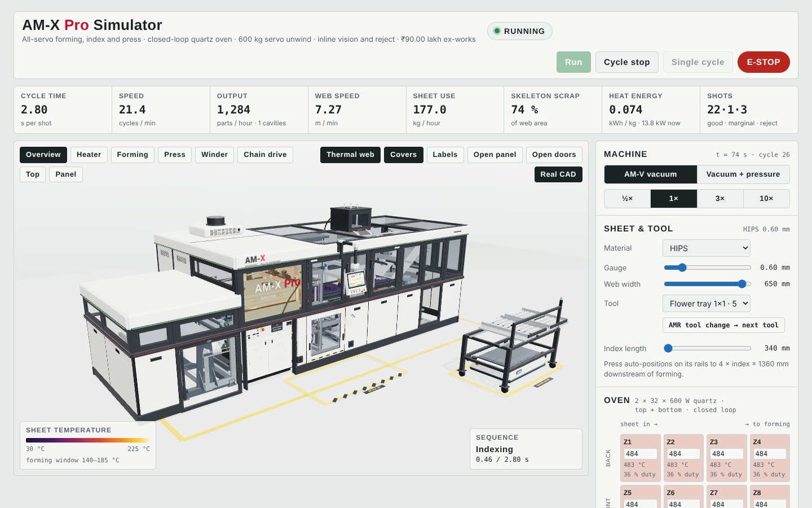Click AMR tool change next tool button
This screenshot has width=812, height=508.
pos(723,325)
